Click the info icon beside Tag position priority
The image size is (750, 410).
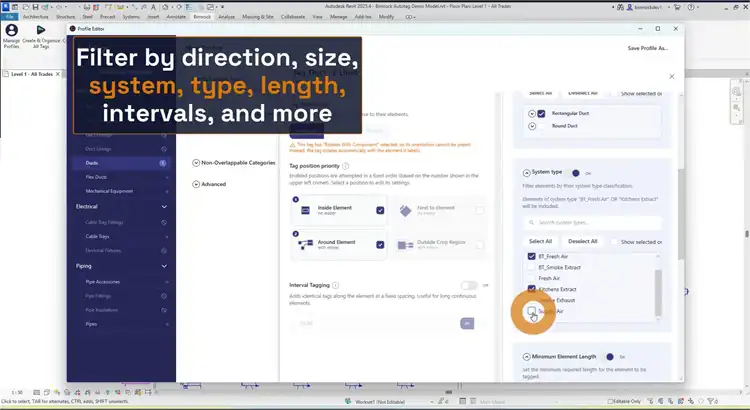345,166
